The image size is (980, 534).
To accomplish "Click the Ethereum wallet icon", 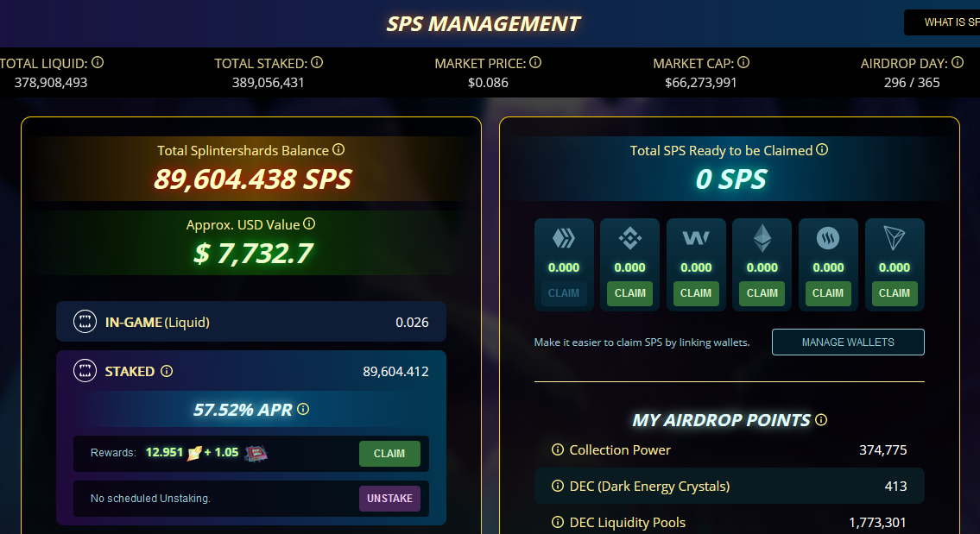I will (x=762, y=238).
